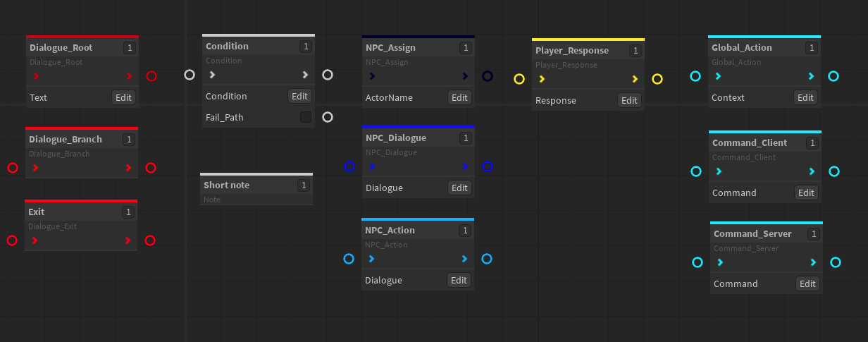This screenshot has width=868, height=342.
Task: Click the cyan output port of Command_Server
Action: 836,262
